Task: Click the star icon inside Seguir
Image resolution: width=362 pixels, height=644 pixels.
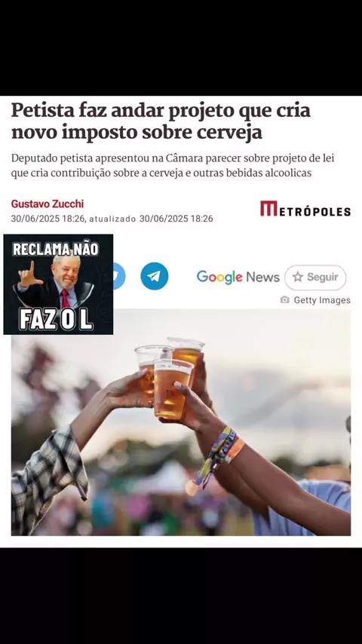Action: [x=298, y=278]
